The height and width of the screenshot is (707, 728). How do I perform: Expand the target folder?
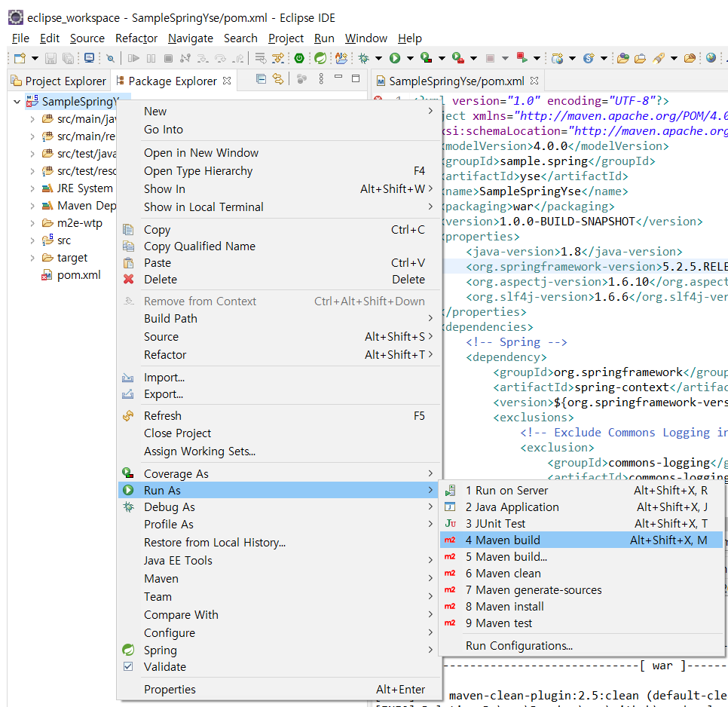pos(32,258)
